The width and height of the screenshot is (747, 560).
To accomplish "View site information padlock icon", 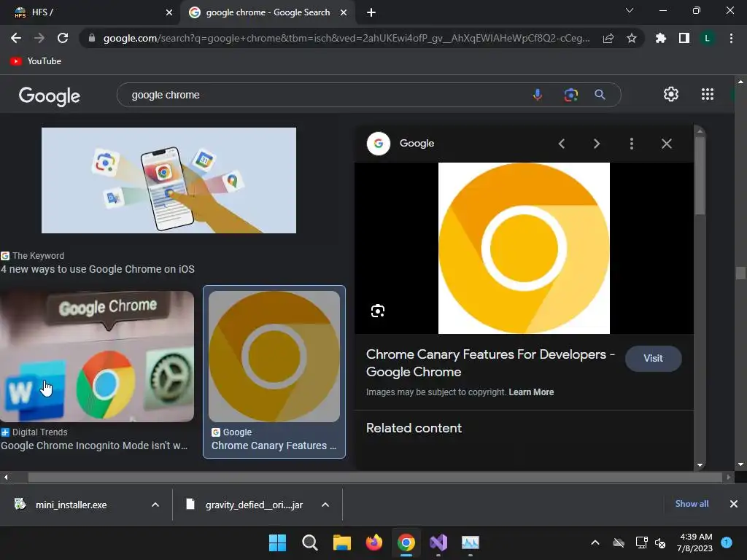I will point(92,38).
